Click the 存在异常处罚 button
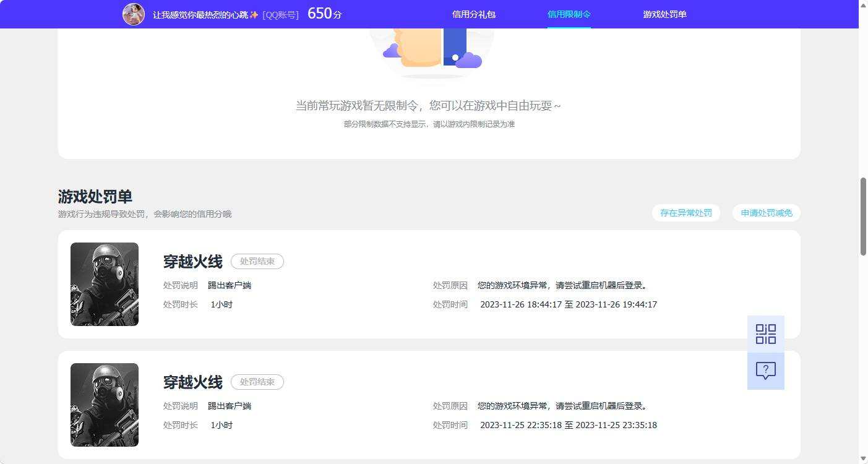This screenshot has height=464, width=868. tap(686, 213)
